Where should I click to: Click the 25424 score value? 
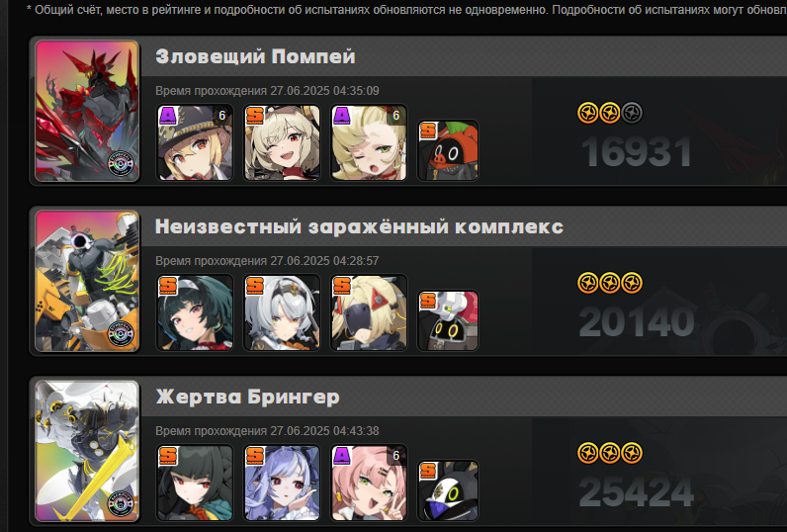(637, 492)
